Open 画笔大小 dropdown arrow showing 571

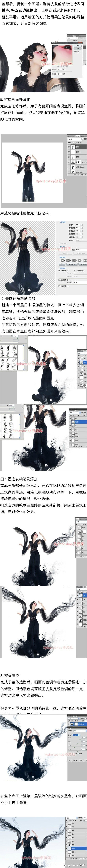(x=81, y=225)
